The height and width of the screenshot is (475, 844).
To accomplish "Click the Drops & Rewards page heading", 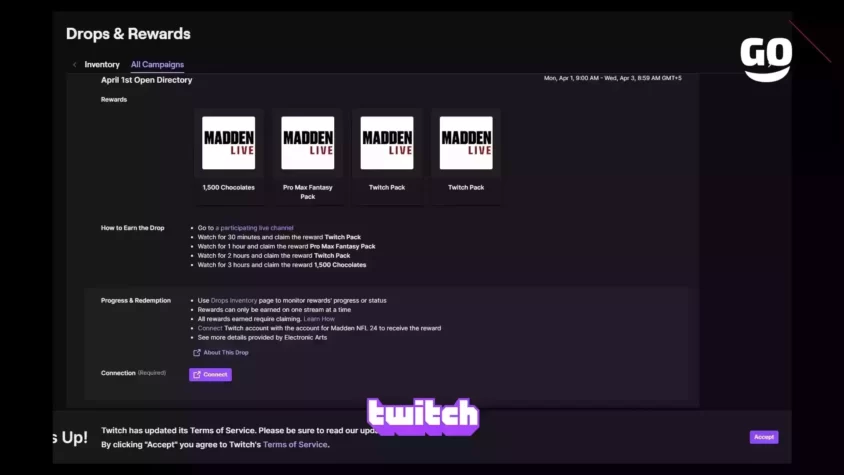I will tap(128, 34).
